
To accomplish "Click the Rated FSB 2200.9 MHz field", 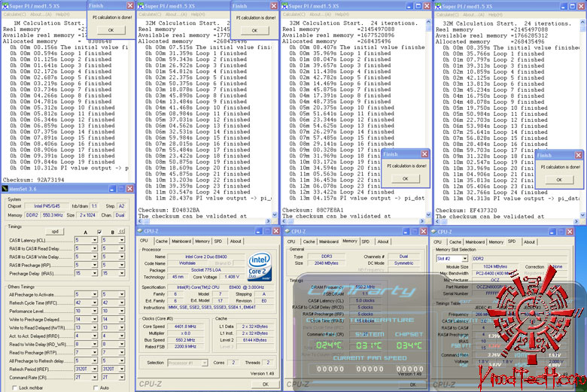I will point(185,347).
